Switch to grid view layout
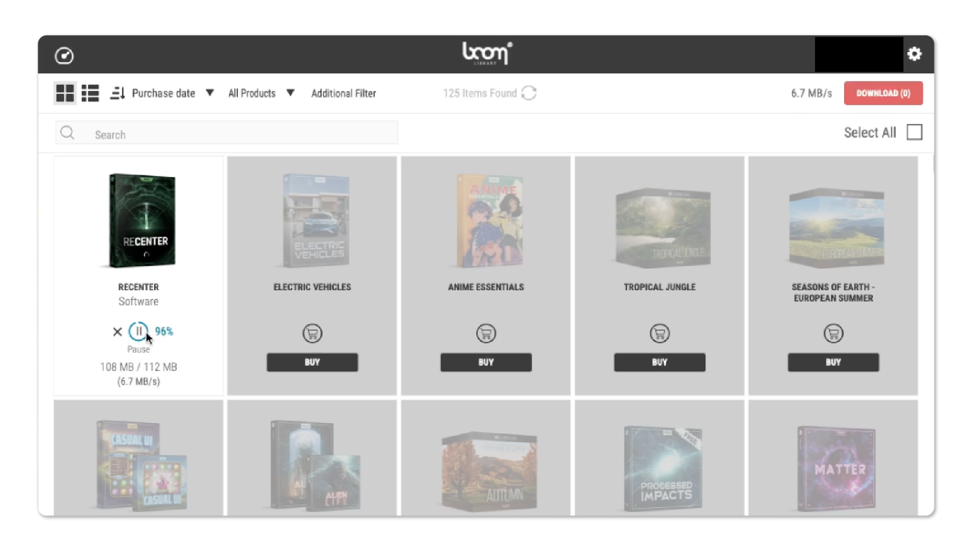This screenshot has height=551, width=980. point(65,93)
